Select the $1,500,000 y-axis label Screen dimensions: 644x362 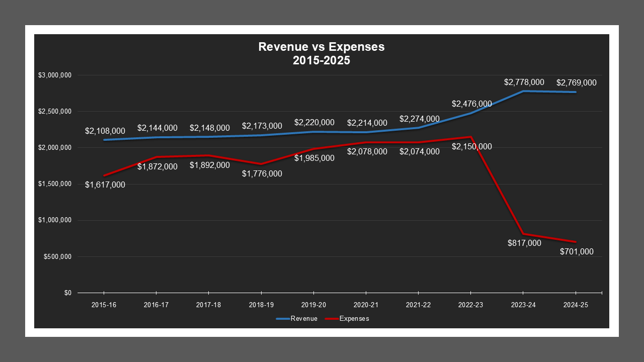point(55,184)
